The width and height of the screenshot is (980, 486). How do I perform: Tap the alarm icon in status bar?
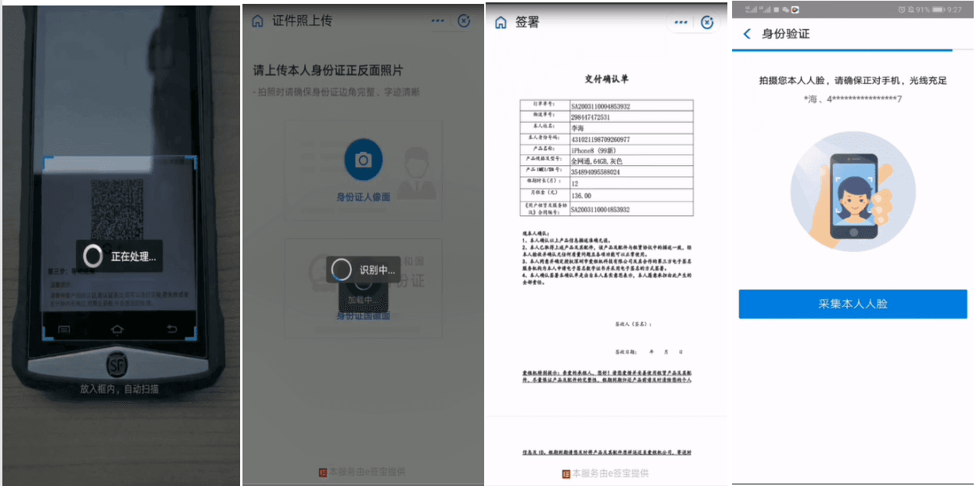point(902,9)
